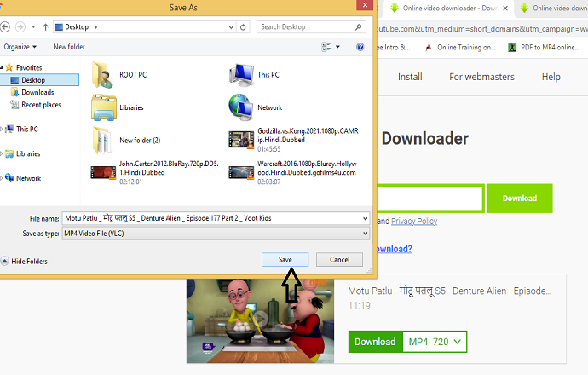This screenshot has height=375, width=588.
Task: Open Install page in website nav
Action: click(x=410, y=77)
